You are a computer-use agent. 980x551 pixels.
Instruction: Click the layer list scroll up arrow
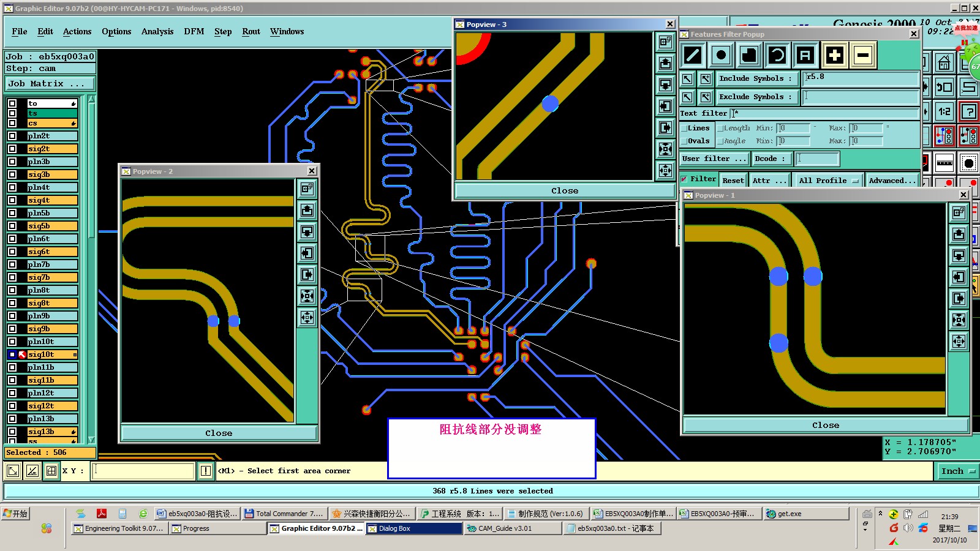click(x=91, y=99)
